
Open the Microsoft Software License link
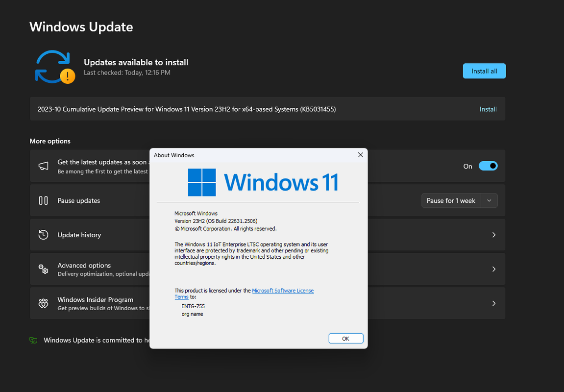283,291
